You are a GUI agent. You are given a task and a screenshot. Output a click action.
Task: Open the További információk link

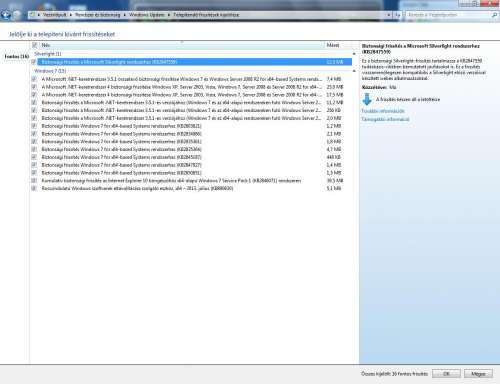[x=383, y=111]
